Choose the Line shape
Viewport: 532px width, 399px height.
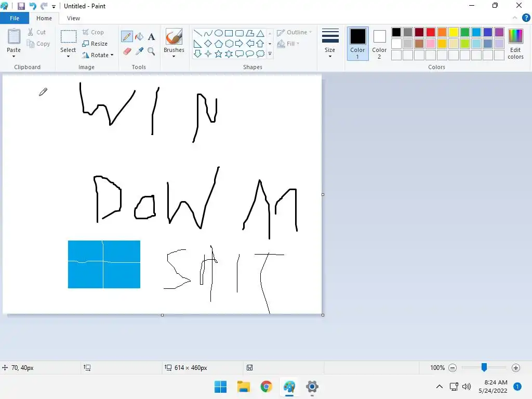tap(198, 33)
